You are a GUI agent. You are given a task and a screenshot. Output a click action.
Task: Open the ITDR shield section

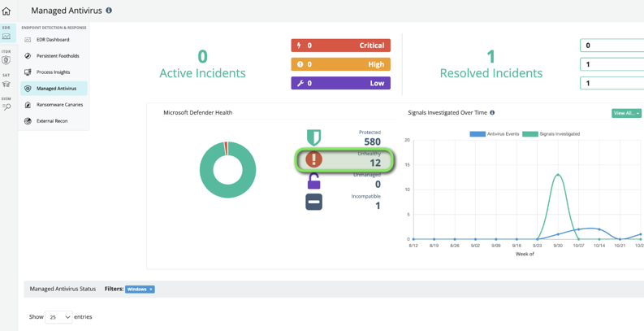pyautogui.click(x=6, y=58)
